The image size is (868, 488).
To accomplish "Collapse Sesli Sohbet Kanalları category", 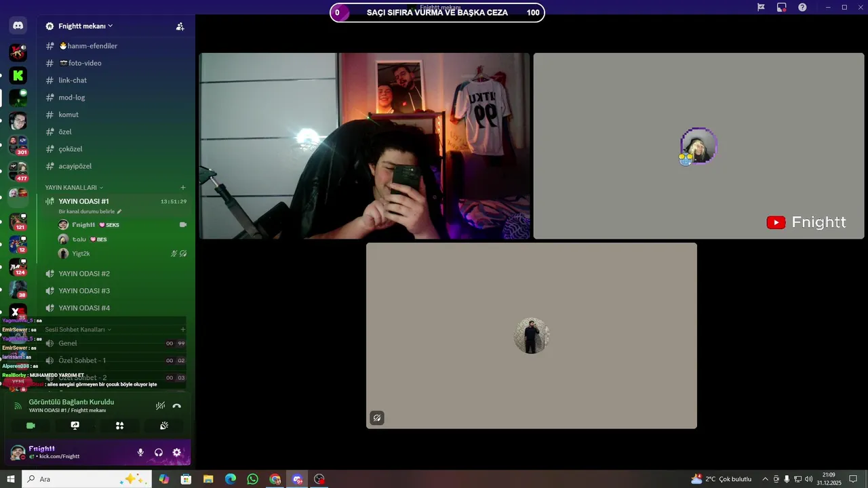I will click(x=78, y=329).
